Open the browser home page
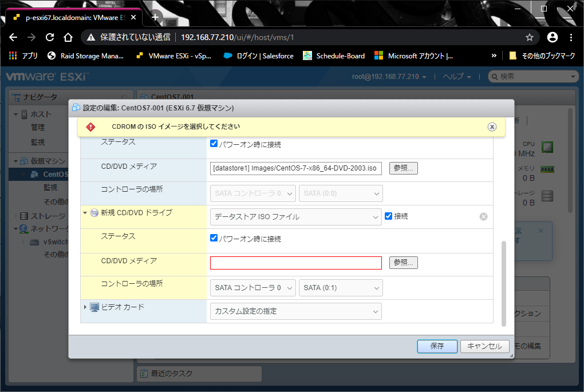The width and height of the screenshot is (584, 392). 68,37
